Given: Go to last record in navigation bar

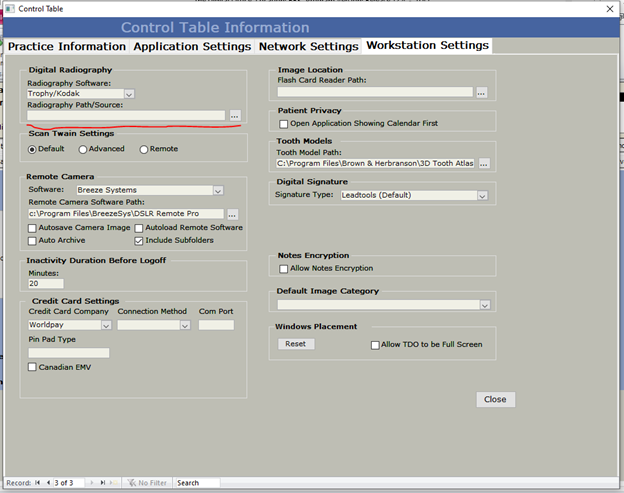Looking at the screenshot, I should pyautogui.click(x=102, y=483).
